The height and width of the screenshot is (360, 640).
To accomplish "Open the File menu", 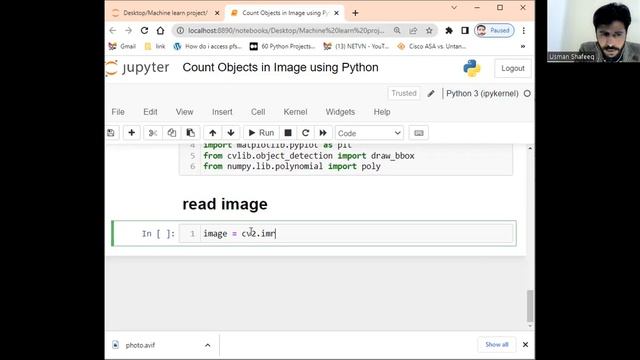I will pos(118,112).
